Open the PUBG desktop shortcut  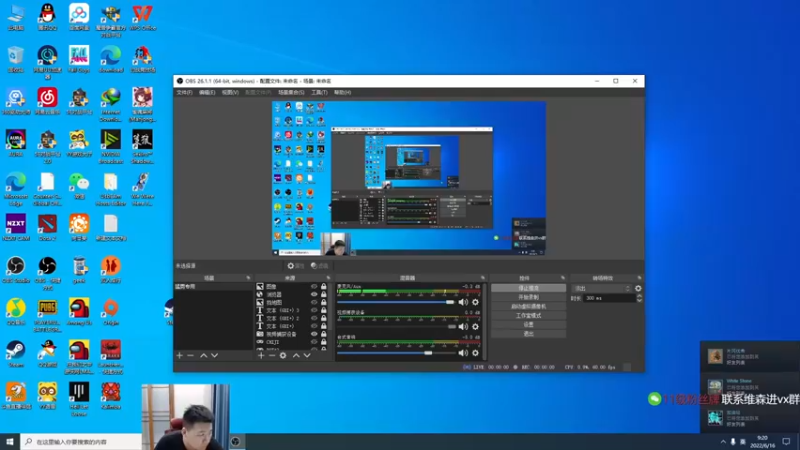click(x=47, y=315)
